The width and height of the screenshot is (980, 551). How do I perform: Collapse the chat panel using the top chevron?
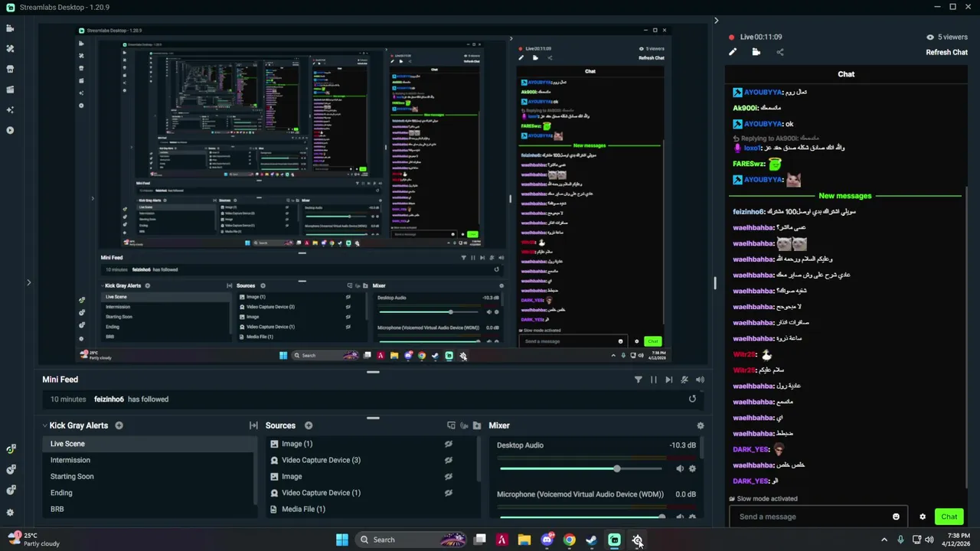716,21
